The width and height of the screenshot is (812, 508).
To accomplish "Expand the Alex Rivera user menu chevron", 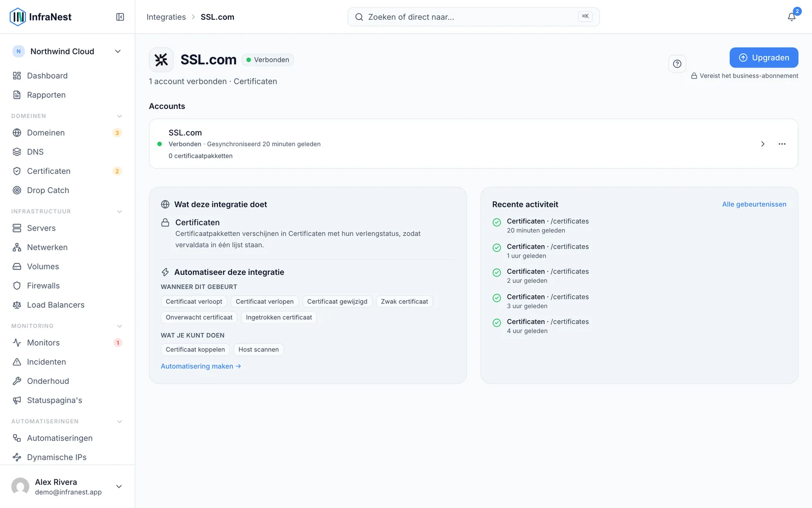I will [x=119, y=486].
